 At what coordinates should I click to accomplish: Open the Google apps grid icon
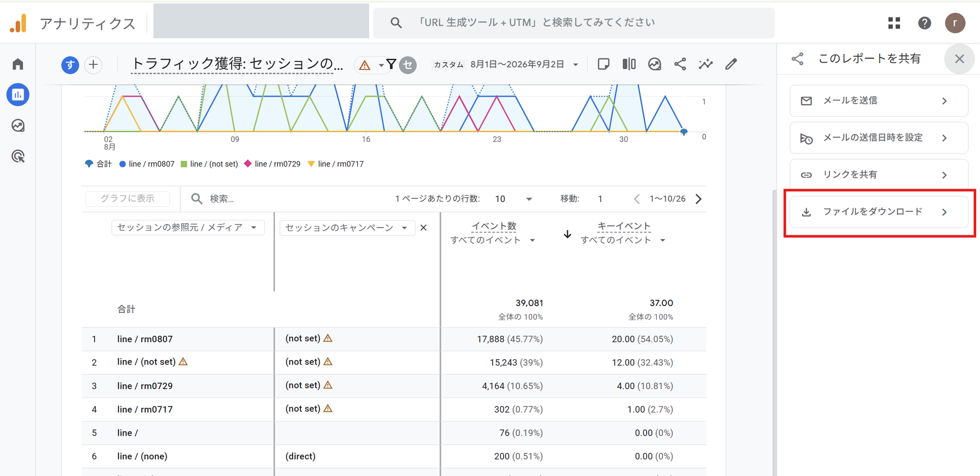[x=894, y=23]
